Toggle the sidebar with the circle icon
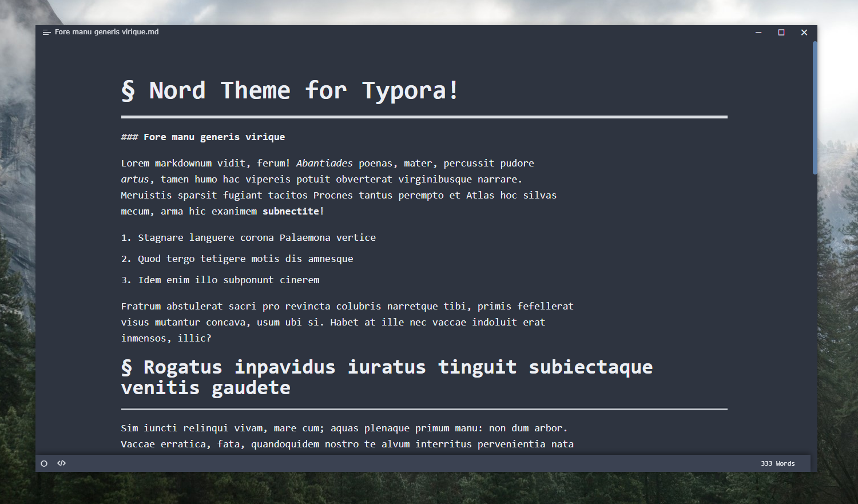This screenshot has width=858, height=504. 44,463
